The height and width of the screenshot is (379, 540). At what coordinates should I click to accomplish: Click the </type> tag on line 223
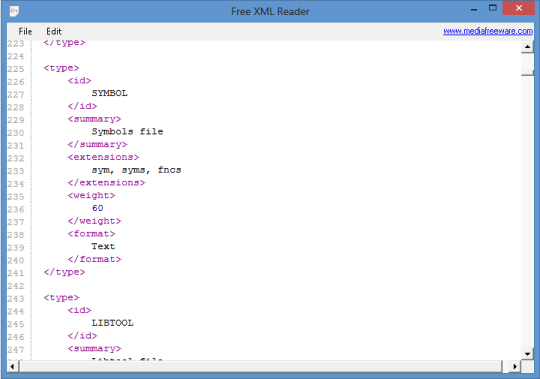pyautogui.click(x=64, y=43)
